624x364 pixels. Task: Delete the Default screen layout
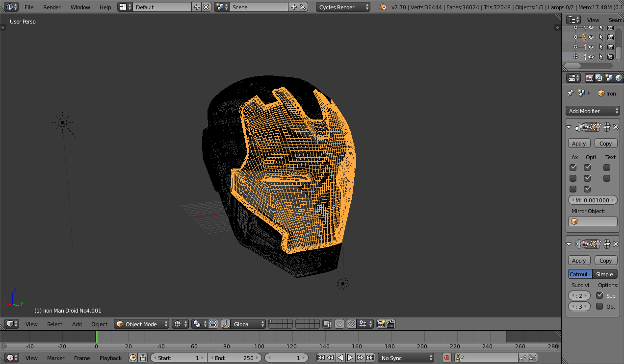[x=206, y=7]
